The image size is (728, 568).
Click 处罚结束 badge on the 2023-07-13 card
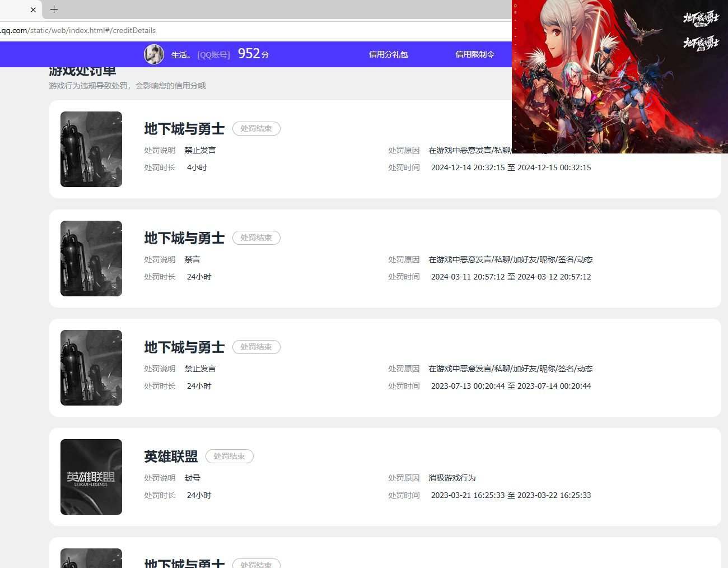(x=256, y=347)
